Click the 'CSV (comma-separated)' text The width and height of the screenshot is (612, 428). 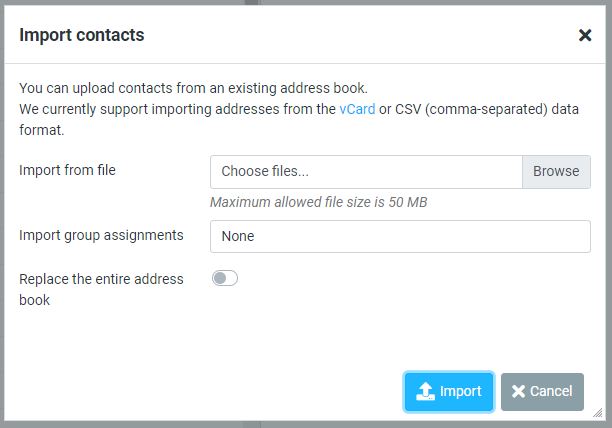point(471,109)
